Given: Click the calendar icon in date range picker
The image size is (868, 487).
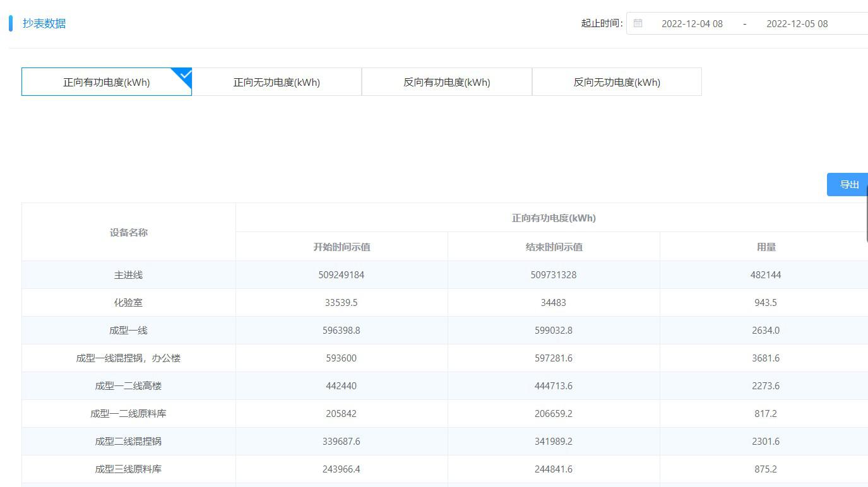Looking at the screenshot, I should coord(638,23).
